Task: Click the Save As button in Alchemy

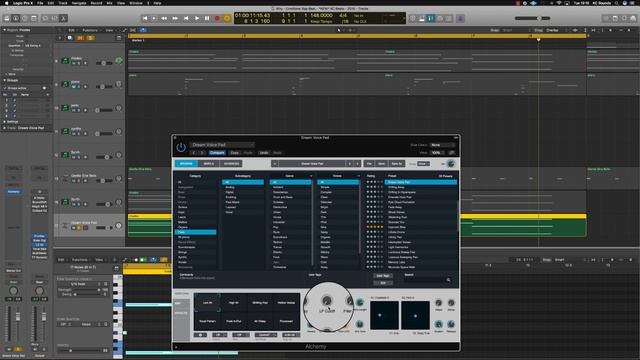Action: click(x=396, y=164)
